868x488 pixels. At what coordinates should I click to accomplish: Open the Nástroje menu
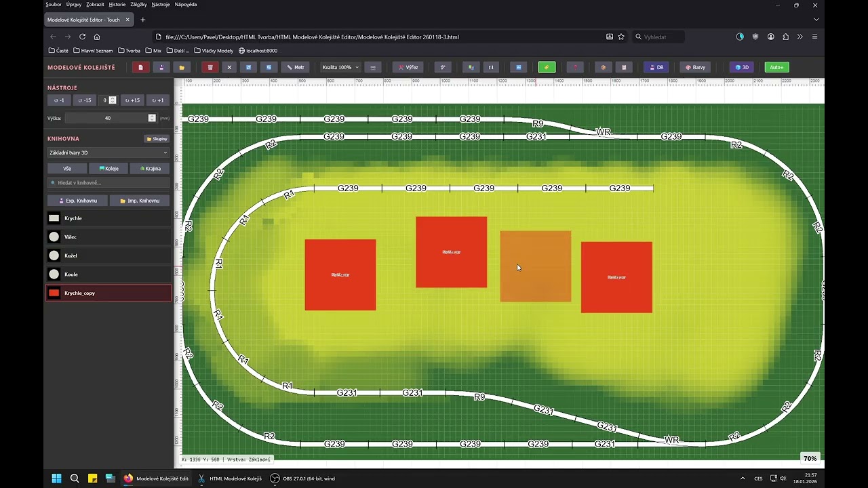(x=161, y=4)
